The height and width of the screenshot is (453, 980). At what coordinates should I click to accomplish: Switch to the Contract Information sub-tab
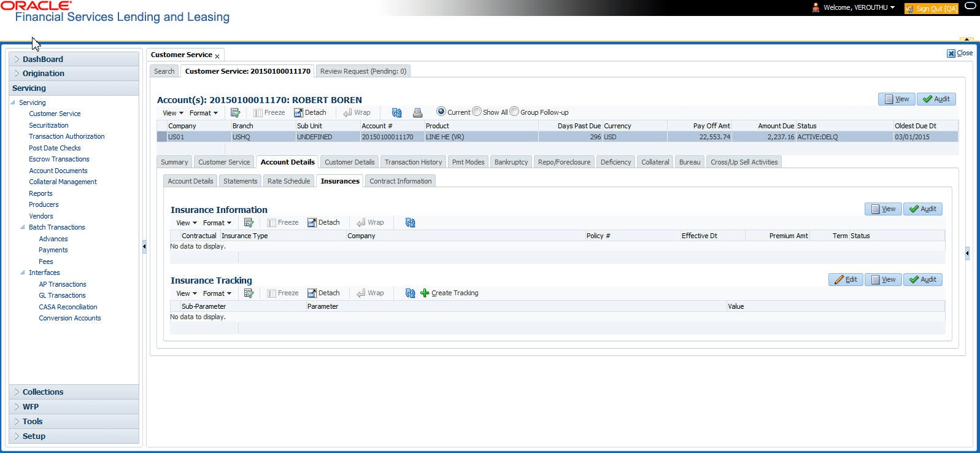click(x=401, y=181)
